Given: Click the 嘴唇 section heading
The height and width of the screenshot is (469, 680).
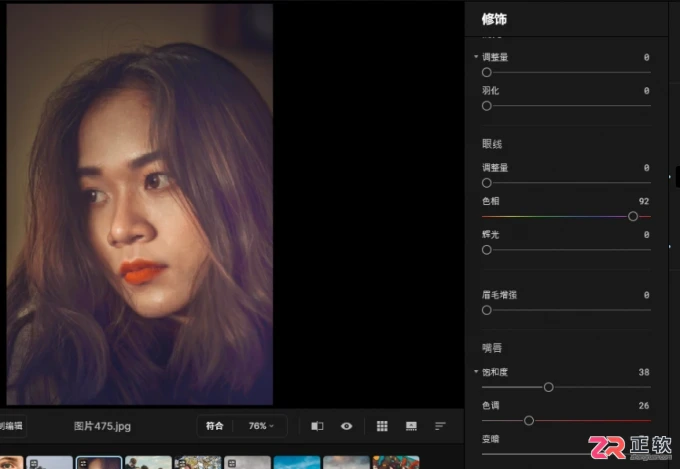Looking at the screenshot, I should tap(492, 348).
